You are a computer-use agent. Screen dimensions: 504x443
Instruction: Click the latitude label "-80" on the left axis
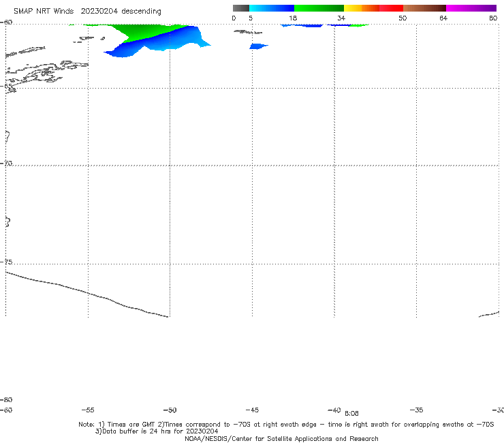6,399
